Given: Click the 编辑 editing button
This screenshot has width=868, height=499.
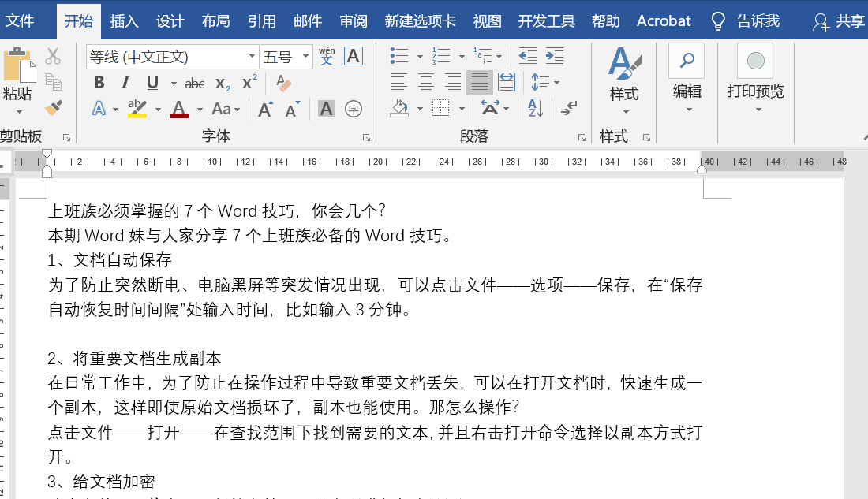Looking at the screenshot, I should (687, 79).
